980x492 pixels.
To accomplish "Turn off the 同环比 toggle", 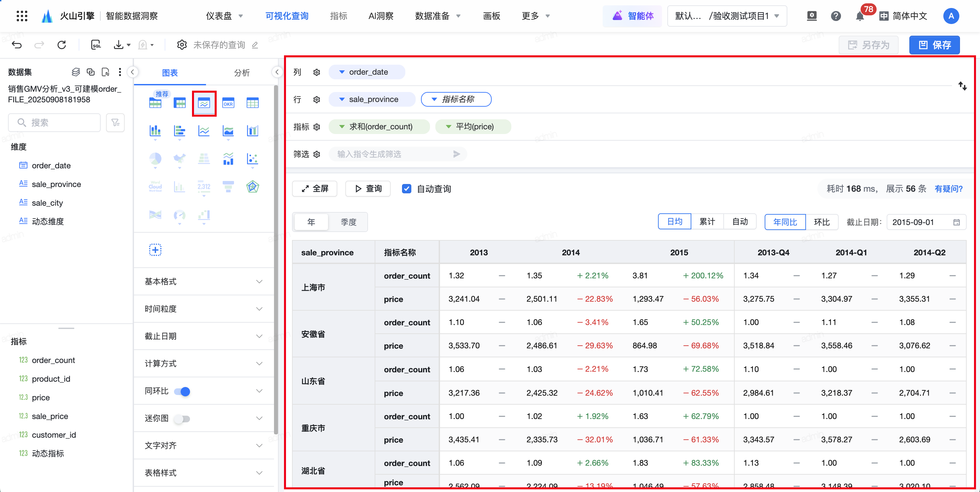I will pyautogui.click(x=182, y=391).
